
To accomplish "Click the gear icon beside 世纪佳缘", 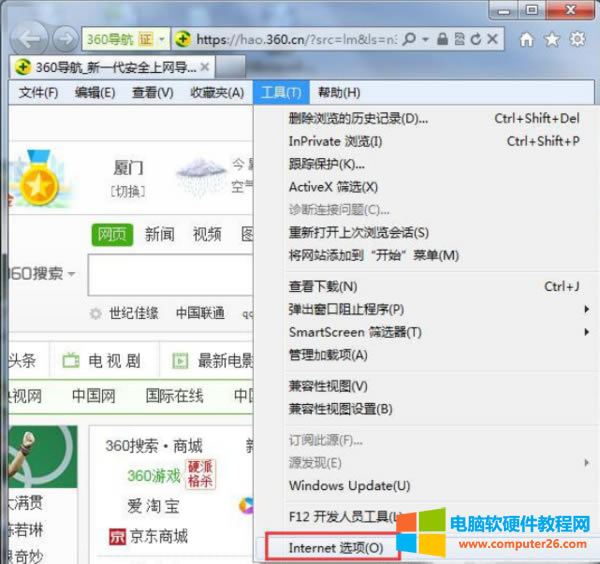I will coord(95,314).
